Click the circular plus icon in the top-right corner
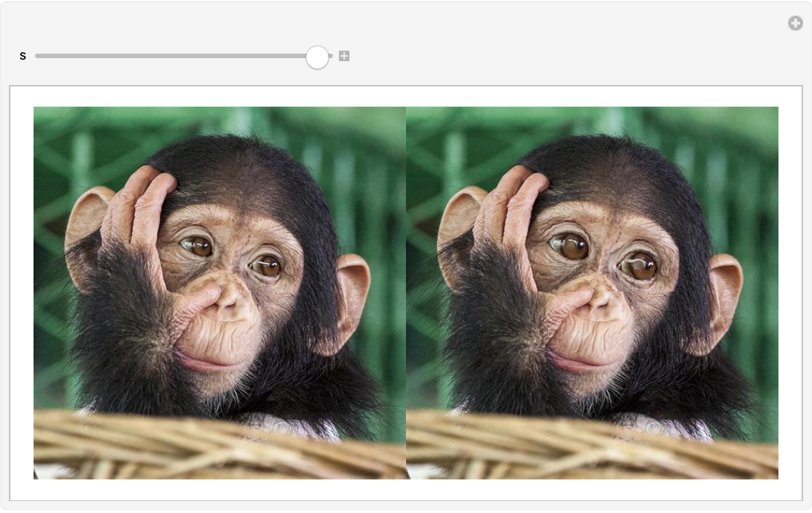The image size is (812, 513). click(x=796, y=24)
